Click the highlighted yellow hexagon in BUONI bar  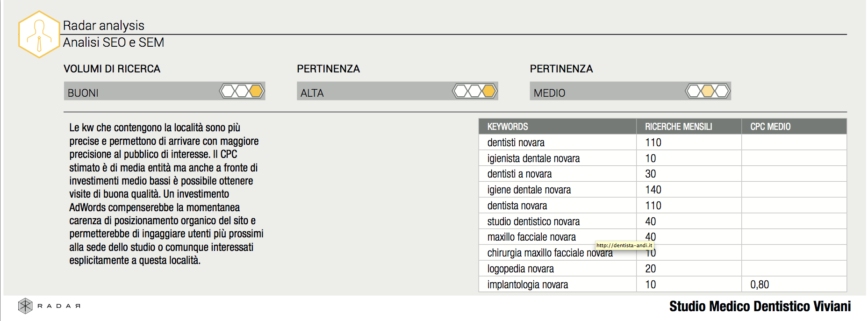tap(256, 91)
